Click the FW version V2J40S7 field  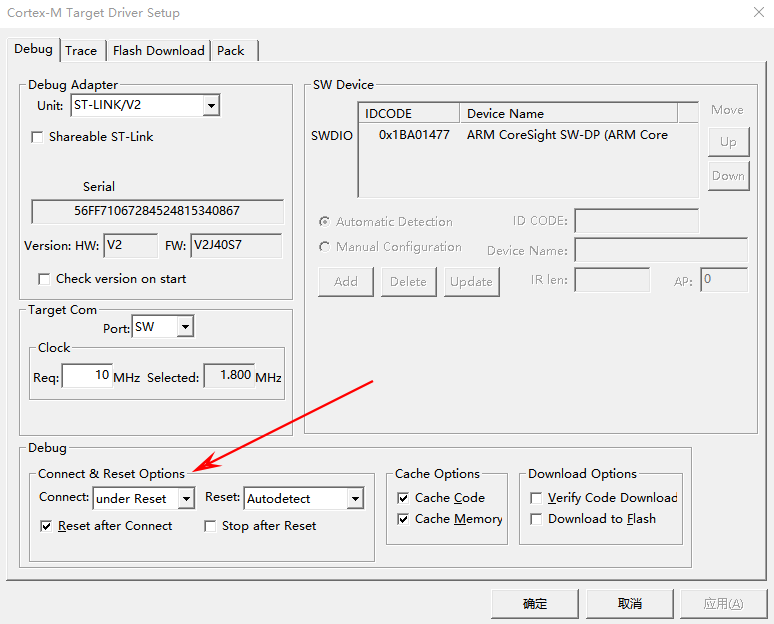(x=236, y=245)
